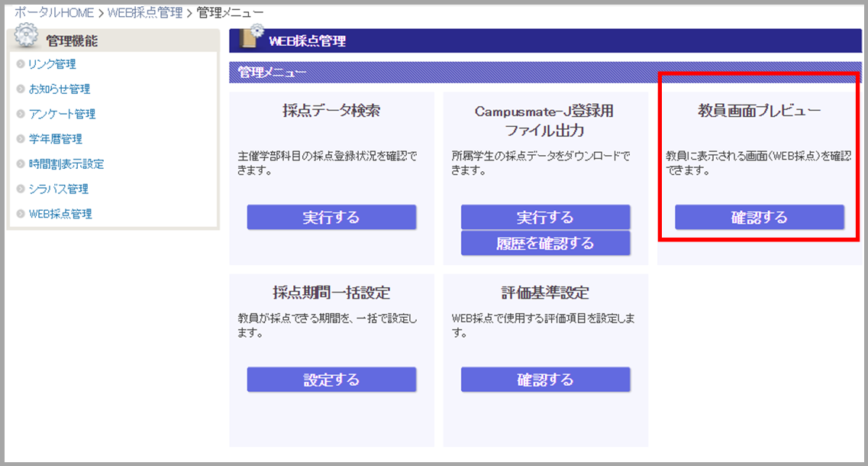Click the bullet icon beside お知らせ管理

point(21,89)
